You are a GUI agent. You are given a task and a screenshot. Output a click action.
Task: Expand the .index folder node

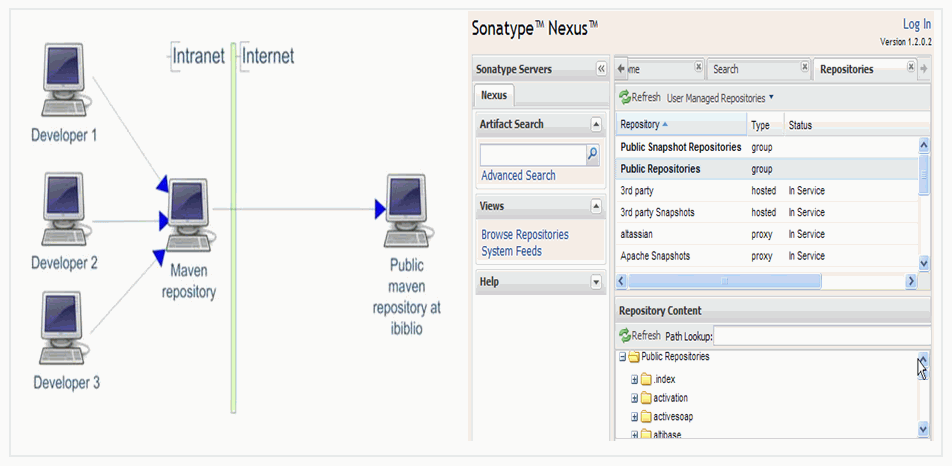(634, 380)
